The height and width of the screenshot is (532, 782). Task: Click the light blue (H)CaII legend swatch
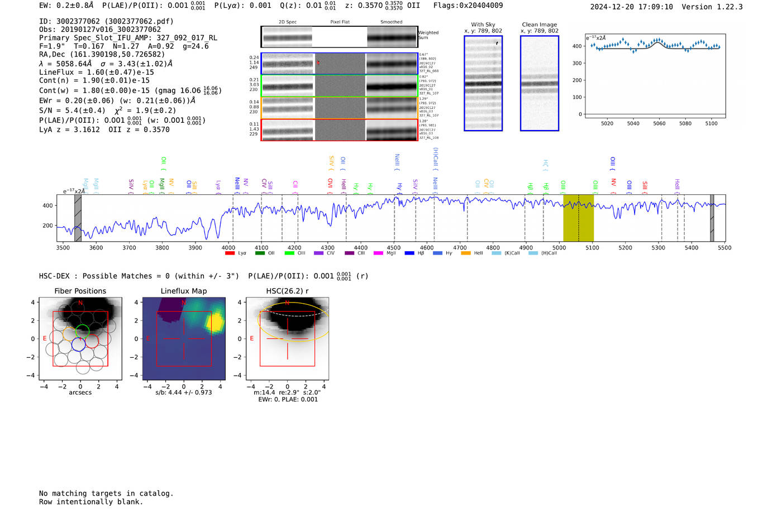click(533, 253)
